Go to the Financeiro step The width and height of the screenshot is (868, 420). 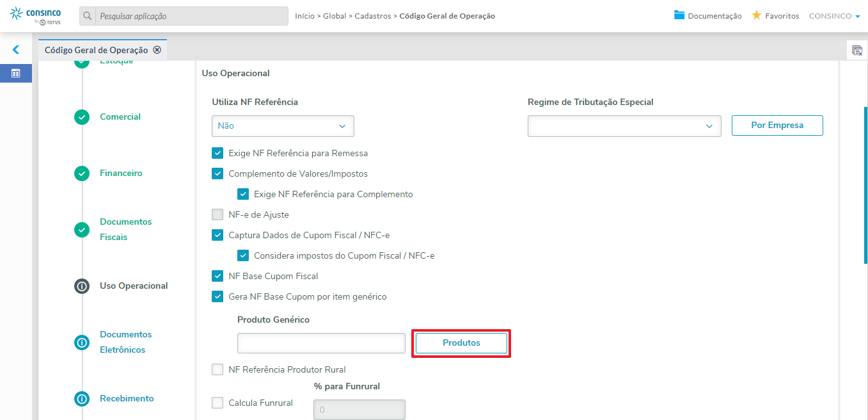click(121, 174)
